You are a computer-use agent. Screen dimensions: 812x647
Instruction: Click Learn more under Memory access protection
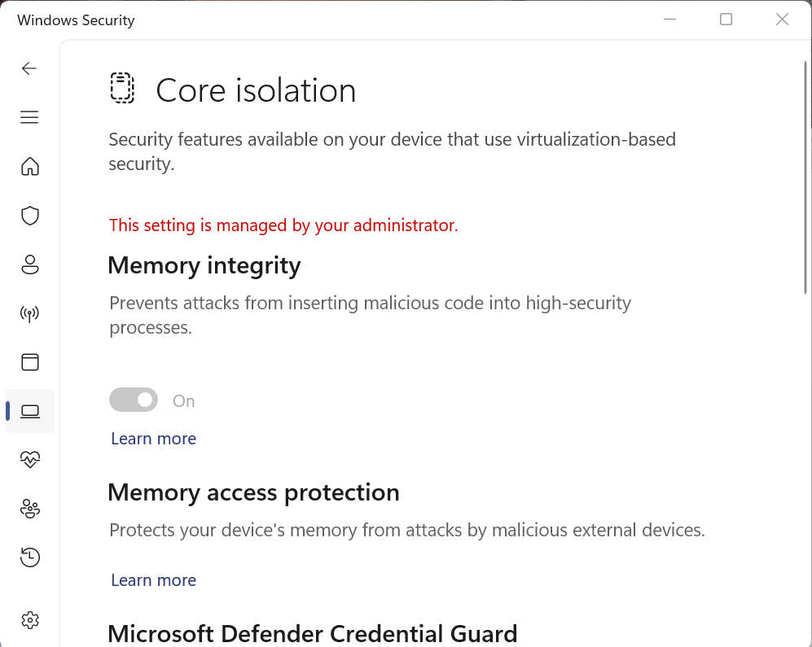153,580
